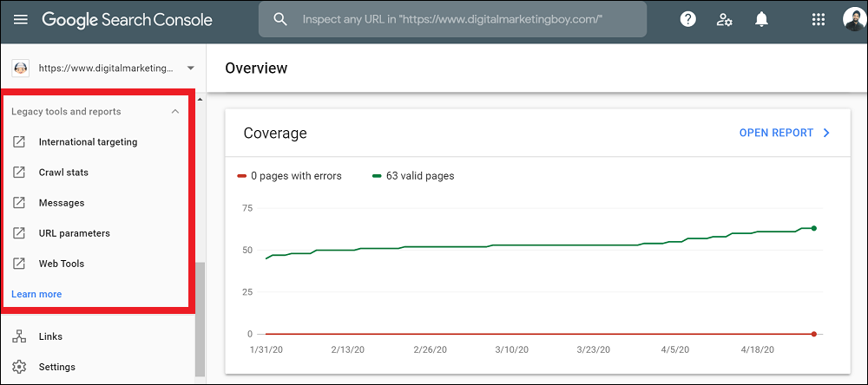Open Crawl stats report

pyautogui.click(x=63, y=173)
